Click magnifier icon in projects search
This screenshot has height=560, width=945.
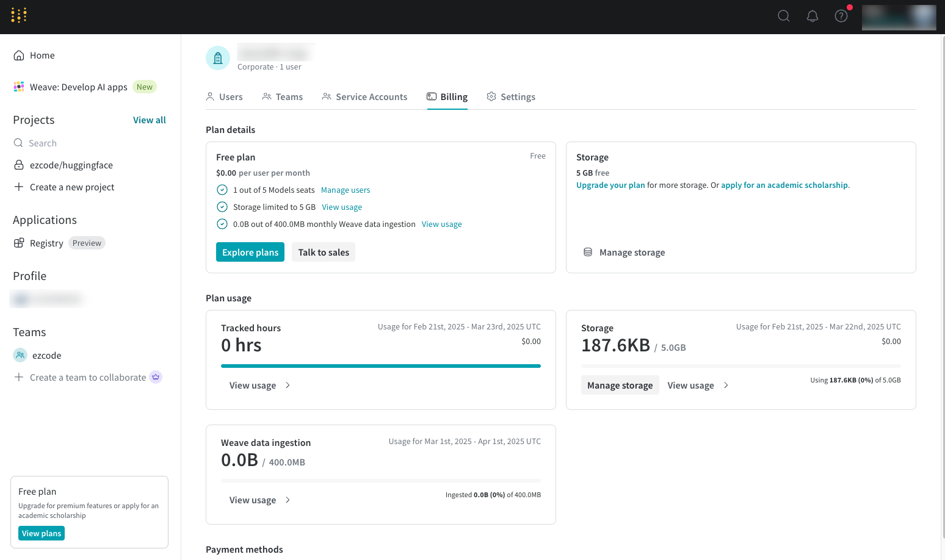coord(18,143)
